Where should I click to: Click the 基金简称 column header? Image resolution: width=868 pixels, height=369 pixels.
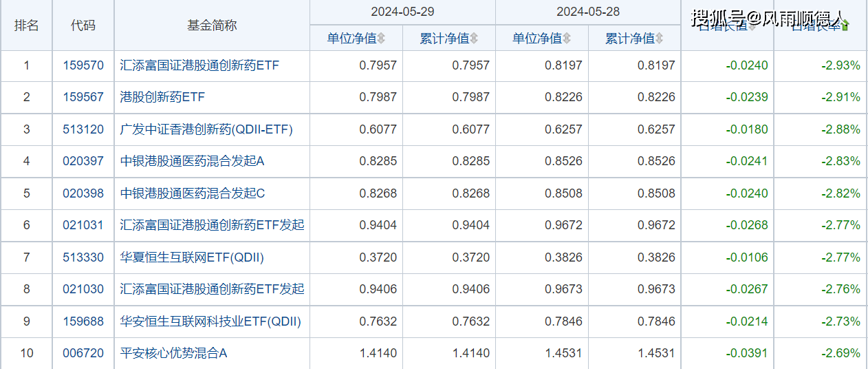tap(212, 25)
